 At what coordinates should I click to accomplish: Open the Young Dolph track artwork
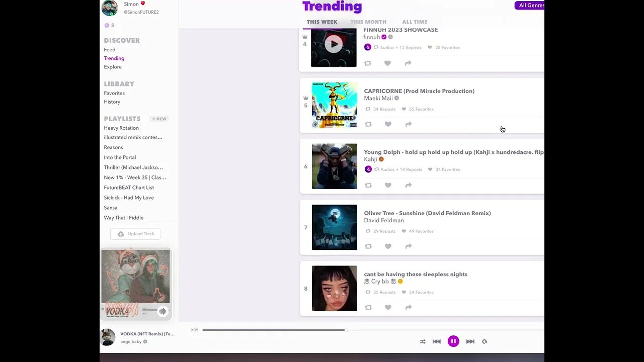335,166
